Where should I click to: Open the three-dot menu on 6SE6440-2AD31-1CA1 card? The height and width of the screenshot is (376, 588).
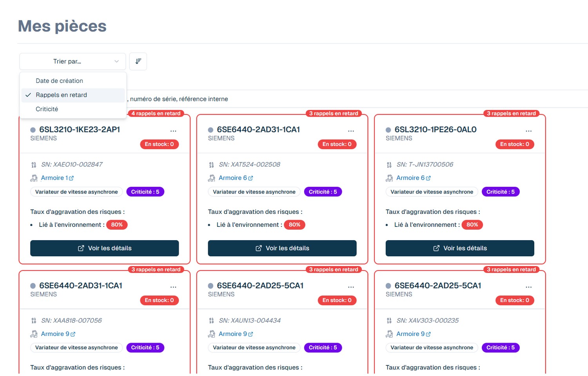(x=351, y=130)
